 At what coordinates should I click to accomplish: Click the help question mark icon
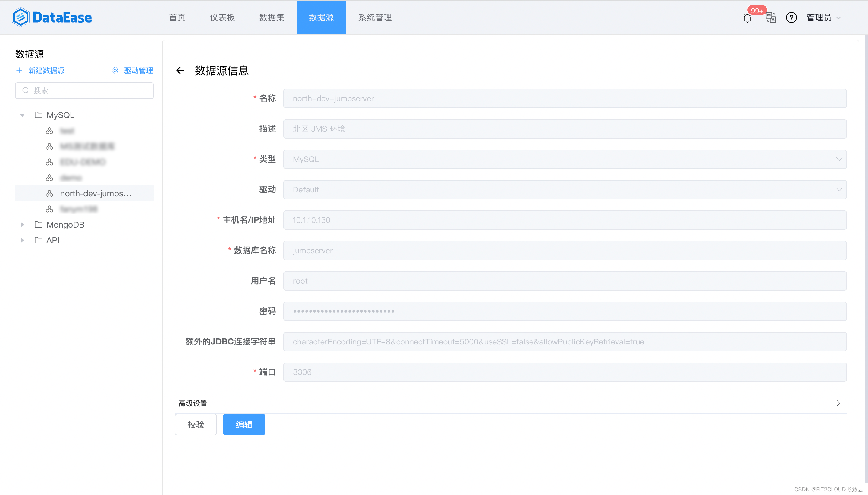pyautogui.click(x=791, y=18)
